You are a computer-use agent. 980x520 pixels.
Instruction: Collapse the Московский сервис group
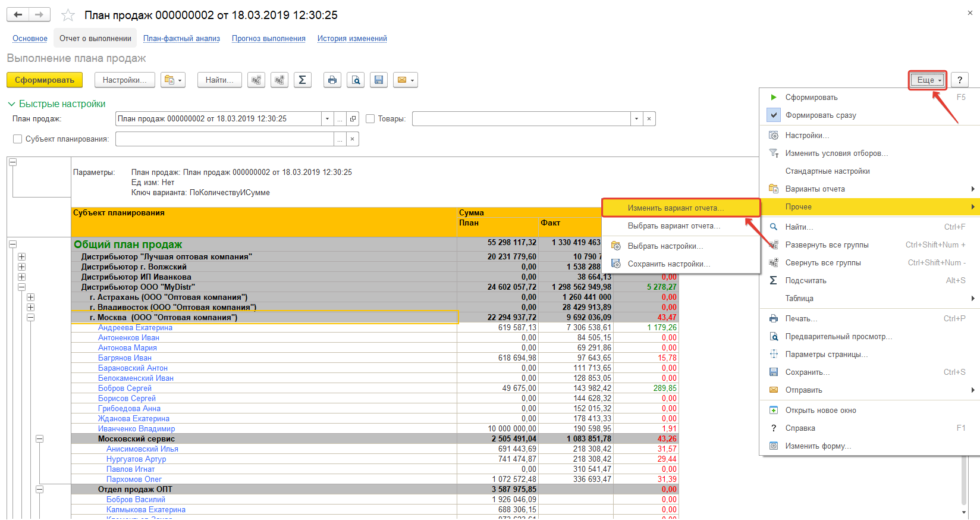pyautogui.click(x=39, y=439)
